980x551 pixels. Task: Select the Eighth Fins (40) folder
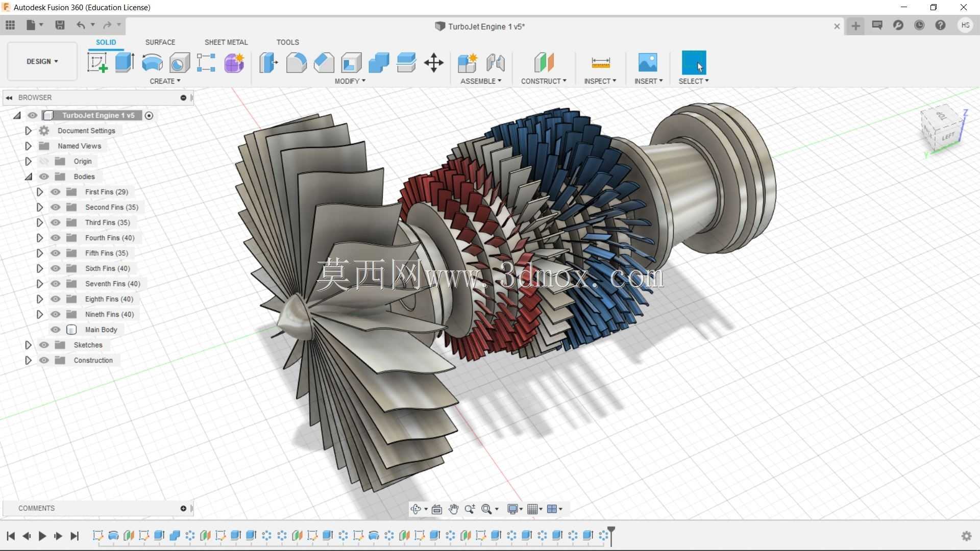(109, 299)
